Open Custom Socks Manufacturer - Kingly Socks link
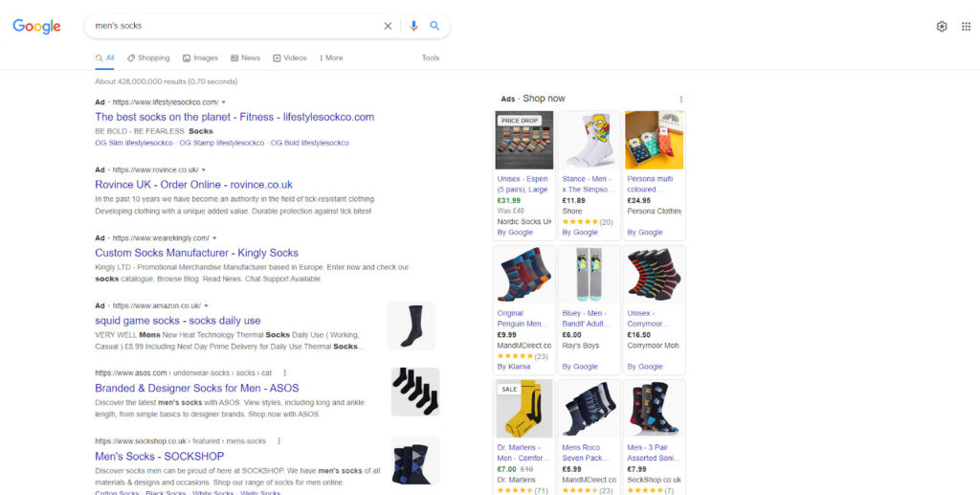The height and width of the screenshot is (495, 980). (x=196, y=253)
